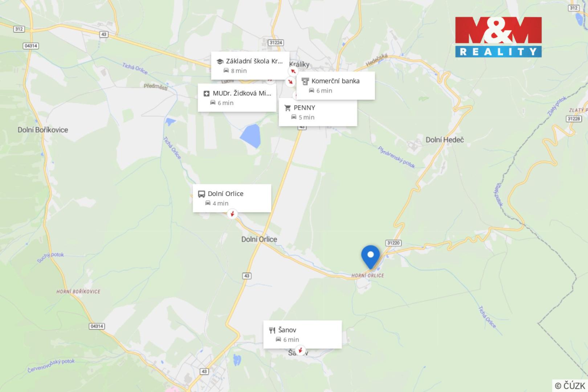Click the road 31220 shield near the pin
This screenshot has height=392, width=588.
click(x=393, y=243)
